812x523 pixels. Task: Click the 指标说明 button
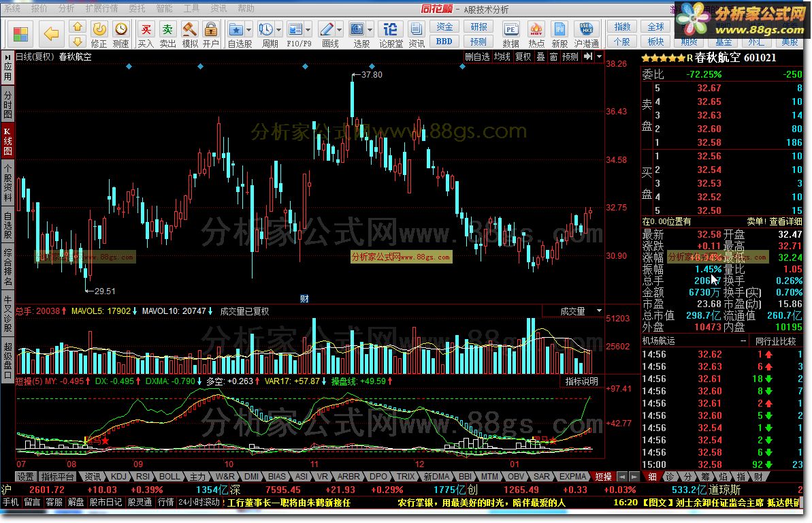click(x=581, y=381)
